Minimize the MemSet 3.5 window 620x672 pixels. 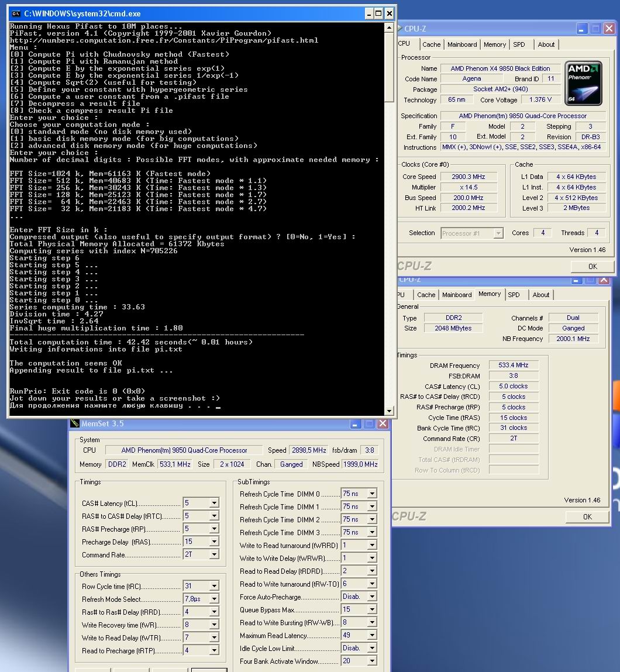pos(355,424)
